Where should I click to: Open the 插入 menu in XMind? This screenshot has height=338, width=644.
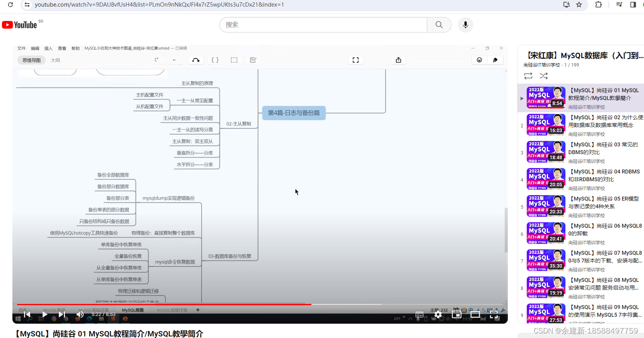click(48, 48)
